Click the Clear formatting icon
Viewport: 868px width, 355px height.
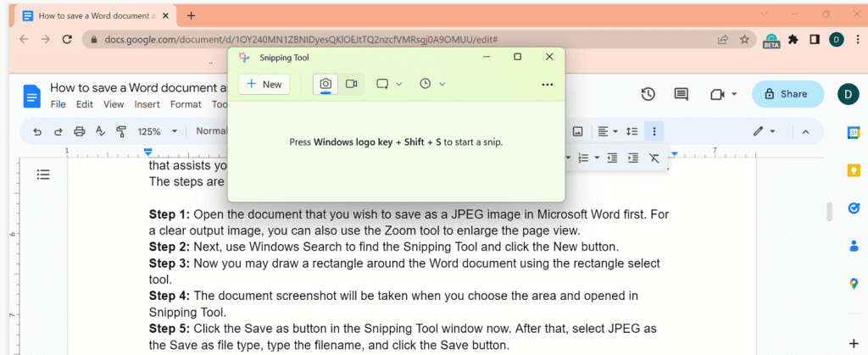click(x=654, y=158)
